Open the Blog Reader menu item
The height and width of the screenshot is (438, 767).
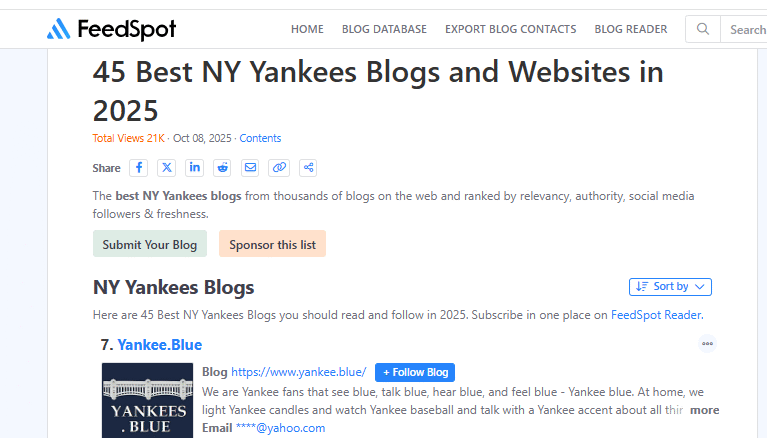[x=631, y=29]
